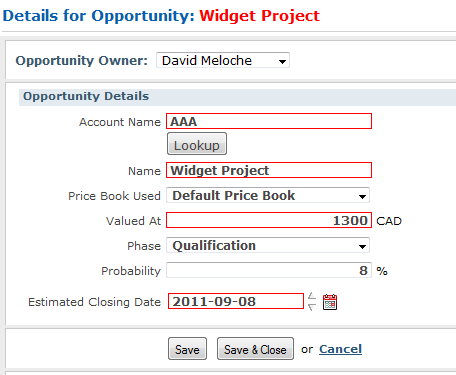Click the Opportunity Owner label text
Screen dimensions: 456x375
pyautogui.click(x=81, y=61)
